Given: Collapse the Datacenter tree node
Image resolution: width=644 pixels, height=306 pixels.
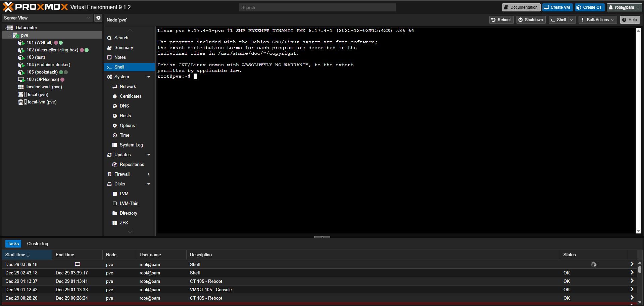Looking at the screenshot, I should [x=5, y=28].
